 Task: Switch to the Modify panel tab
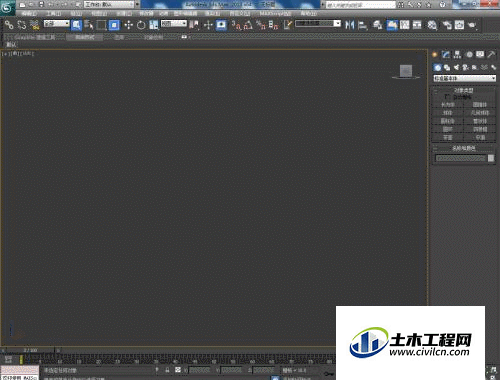(446, 54)
